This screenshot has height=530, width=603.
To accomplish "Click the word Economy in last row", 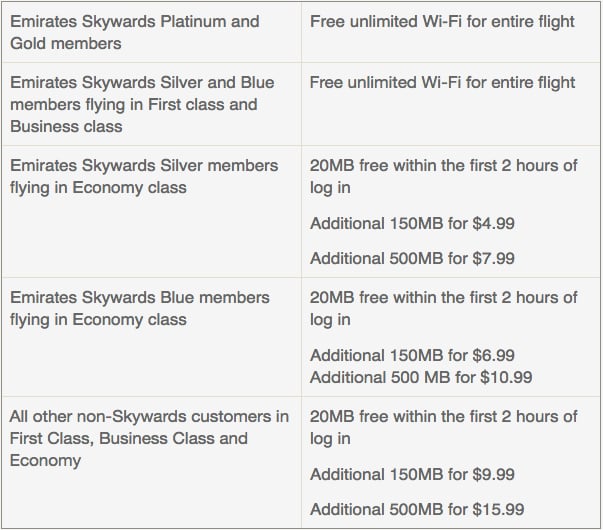I will click(45, 461).
